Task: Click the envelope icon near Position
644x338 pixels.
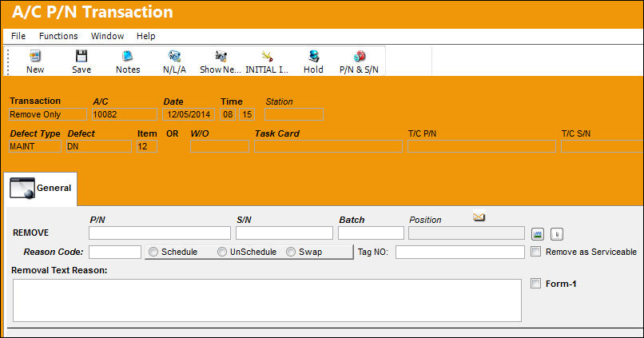Action: (x=479, y=217)
